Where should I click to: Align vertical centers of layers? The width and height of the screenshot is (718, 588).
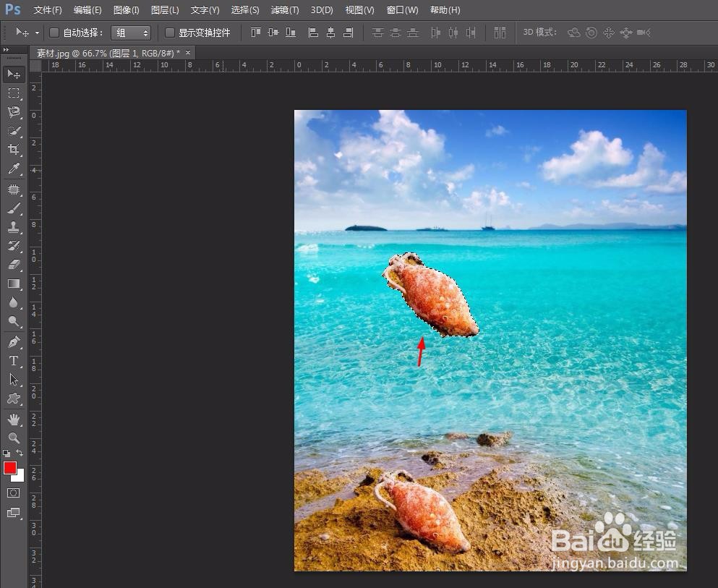coord(273,33)
